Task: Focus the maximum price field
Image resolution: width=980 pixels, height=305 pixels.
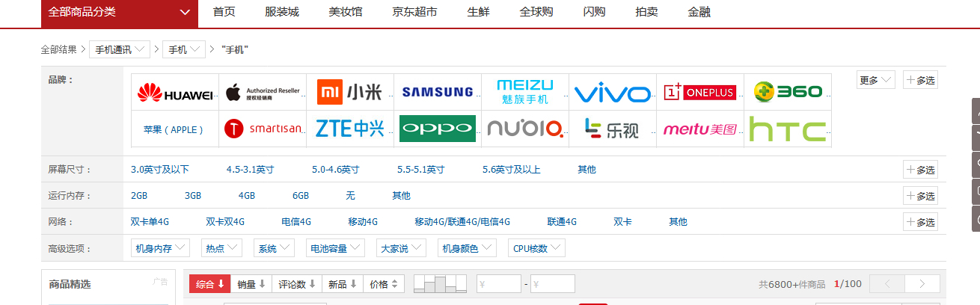Action: (553, 284)
